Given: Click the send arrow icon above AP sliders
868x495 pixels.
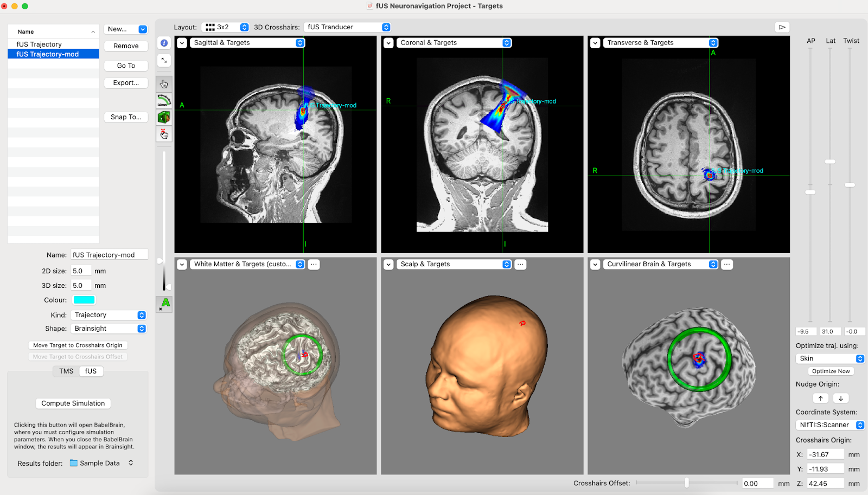Looking at the screenshot, I should coord(782,27).
